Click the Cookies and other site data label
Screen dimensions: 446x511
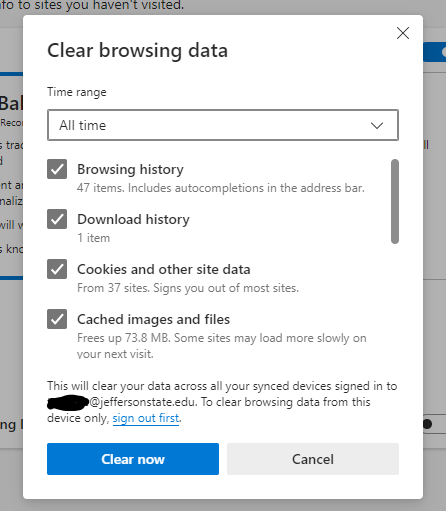164,269
